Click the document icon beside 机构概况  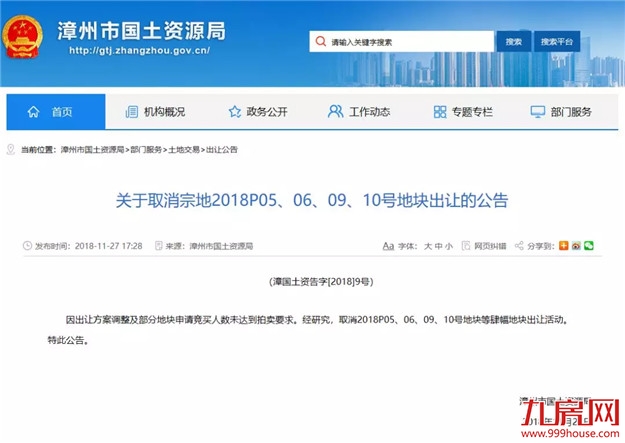pyautogui.click(x=132, y=112)
